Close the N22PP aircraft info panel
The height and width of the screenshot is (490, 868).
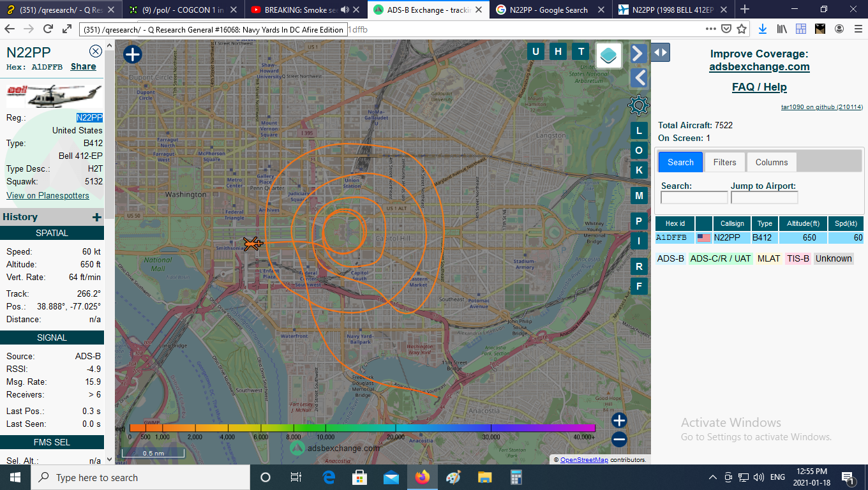(96, 52)
